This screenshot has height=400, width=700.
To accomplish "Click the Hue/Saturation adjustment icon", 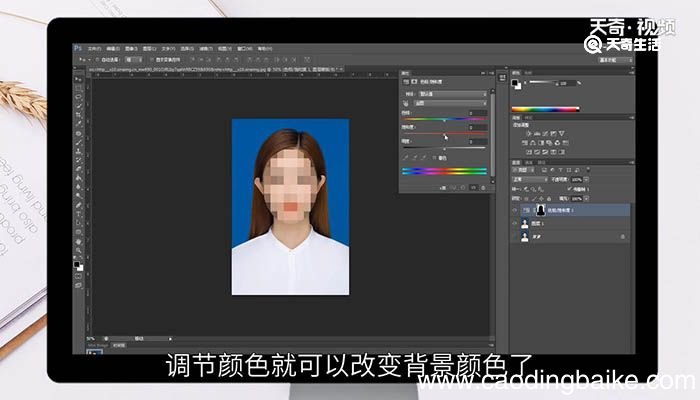I will 525,143.
